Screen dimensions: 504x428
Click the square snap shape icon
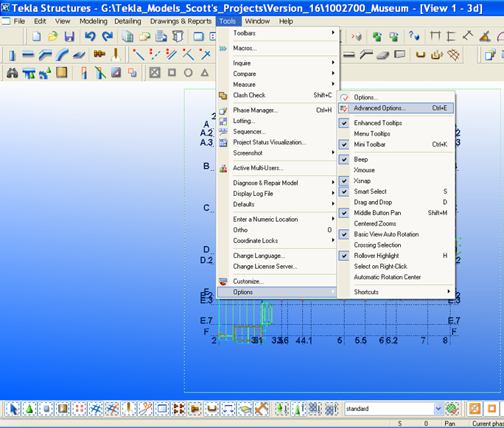coord(172,73)
